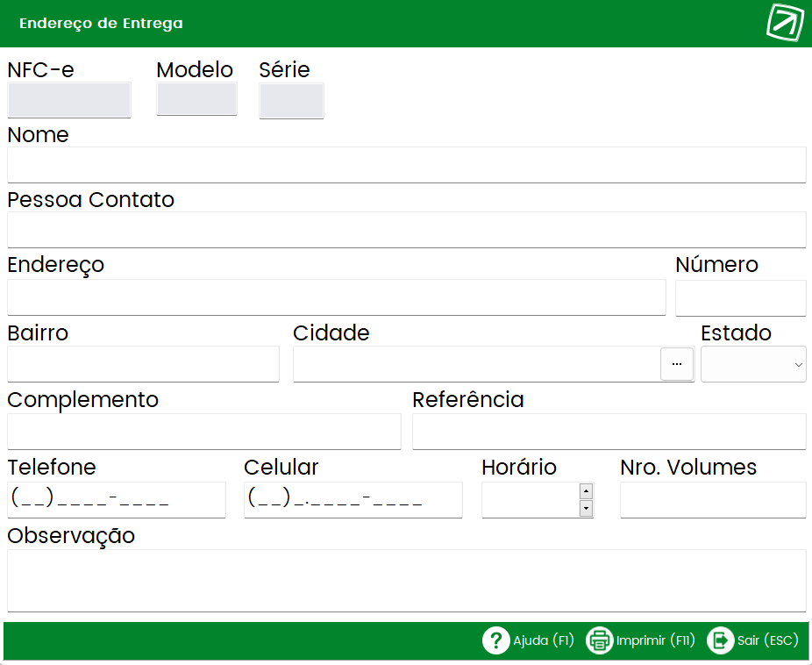Click the arrow logo icon in header

coord(785,22)
